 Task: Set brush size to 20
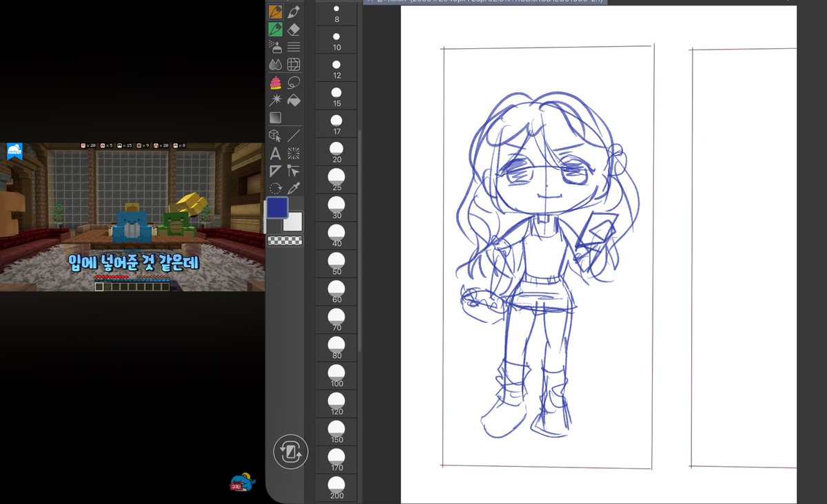[x=336, y=152]
